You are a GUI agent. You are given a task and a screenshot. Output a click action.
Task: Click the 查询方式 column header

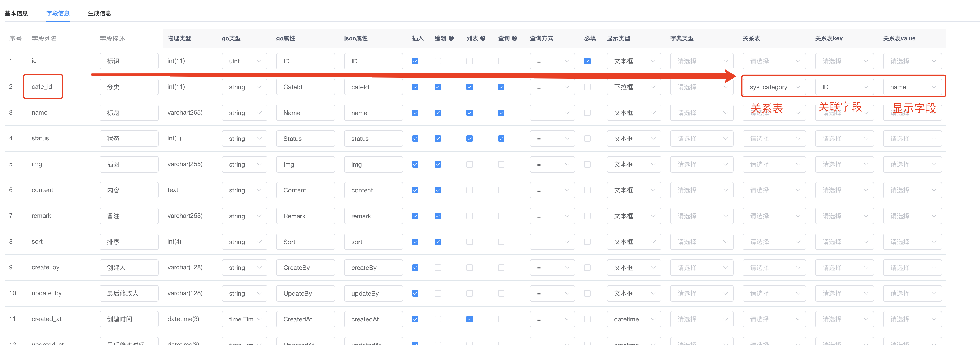pos(541,38)
